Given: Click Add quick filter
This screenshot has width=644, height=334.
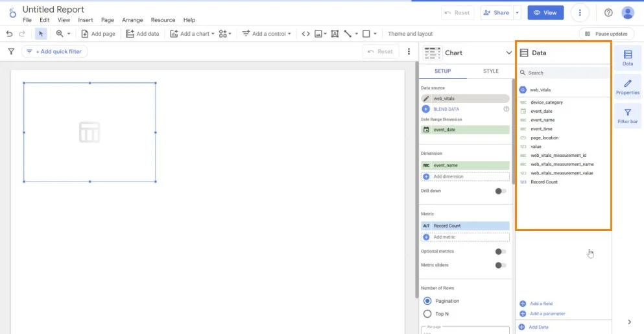Looking at the screenshot, I should pos(54,51).
